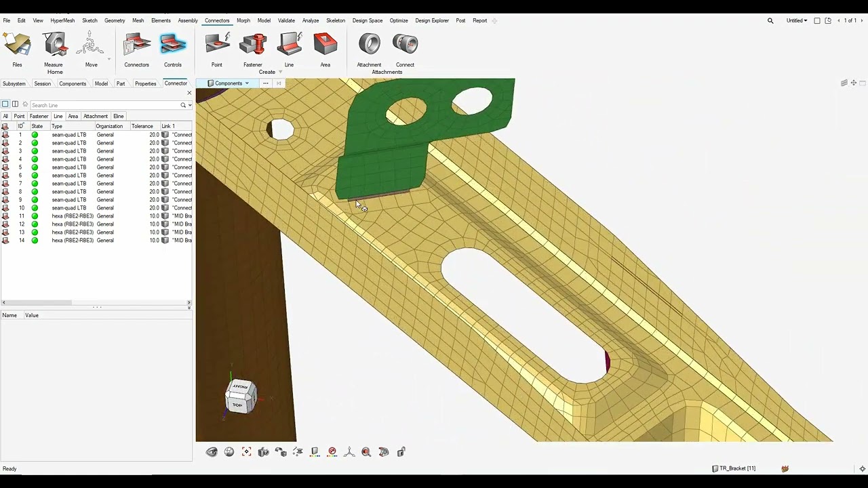This screenshot has height=488, width=868.
Task: Open the Connectors browser tool
Action: click(x=136, y=50)
